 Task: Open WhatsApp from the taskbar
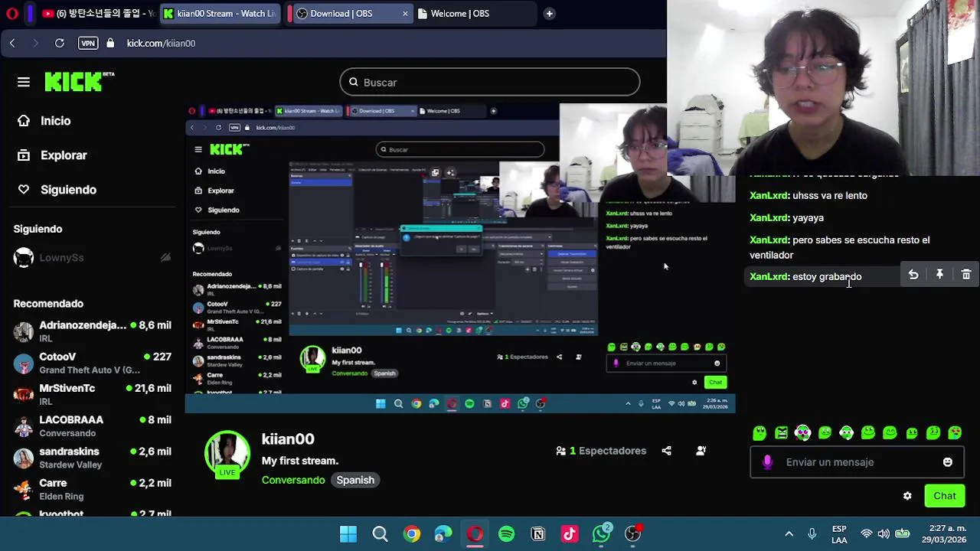[602, 533]
